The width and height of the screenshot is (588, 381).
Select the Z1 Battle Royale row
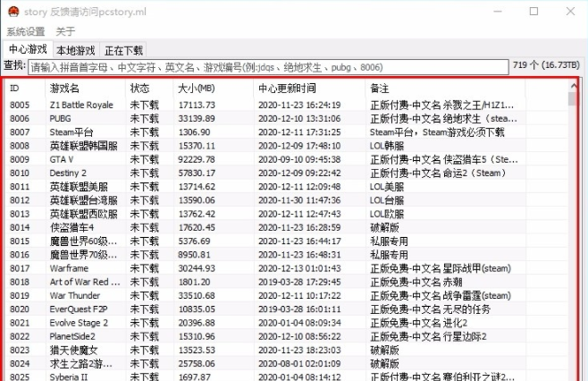pyautogui.click(x=287, y=105)
